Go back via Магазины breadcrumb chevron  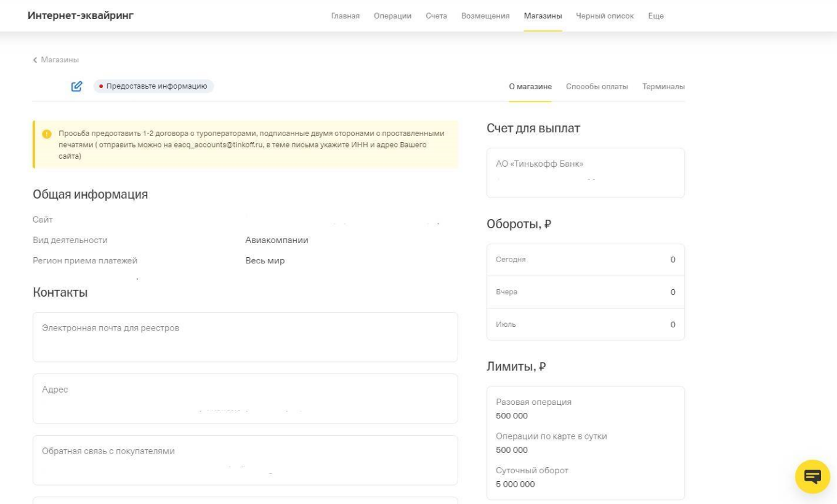coord(34,60)
